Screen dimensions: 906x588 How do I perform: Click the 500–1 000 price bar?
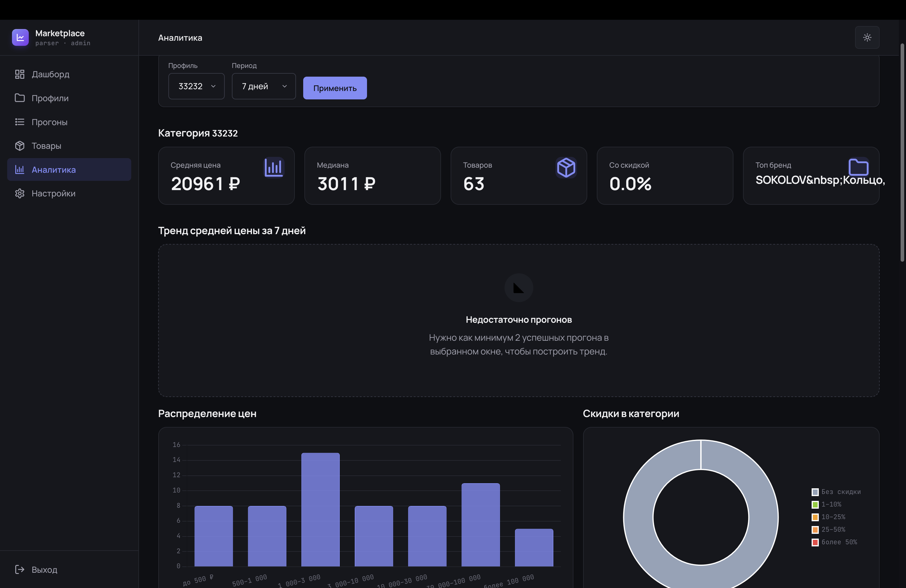pos(267,536)
